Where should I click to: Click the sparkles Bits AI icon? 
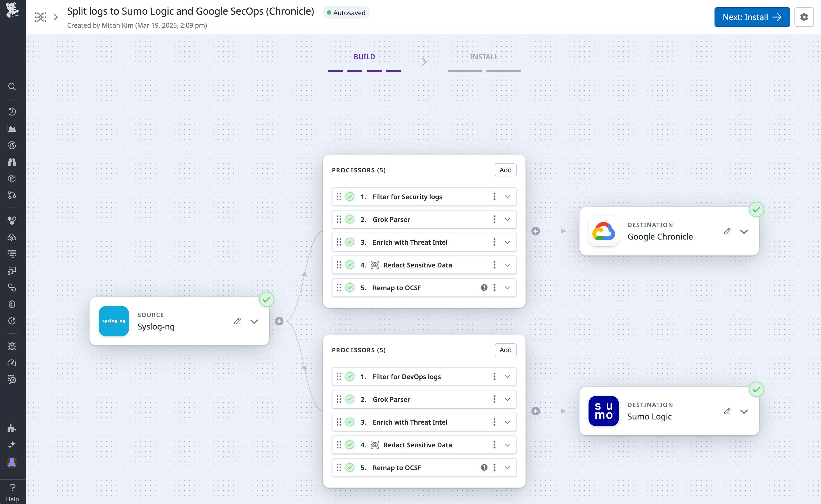coord(12,445)
